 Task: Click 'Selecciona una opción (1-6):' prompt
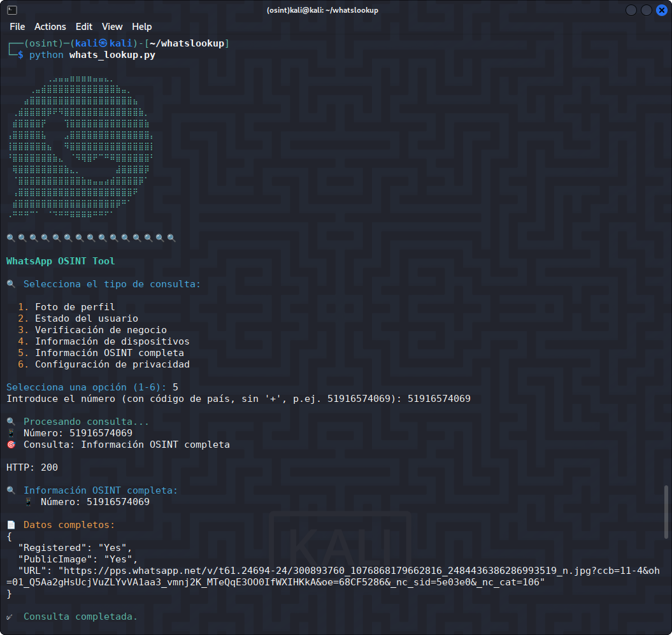pyautogui.click(x=86, y=387)
